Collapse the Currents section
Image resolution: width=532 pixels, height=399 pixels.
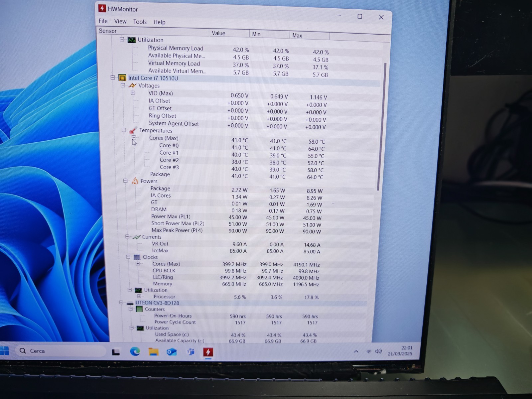[127, 237]
